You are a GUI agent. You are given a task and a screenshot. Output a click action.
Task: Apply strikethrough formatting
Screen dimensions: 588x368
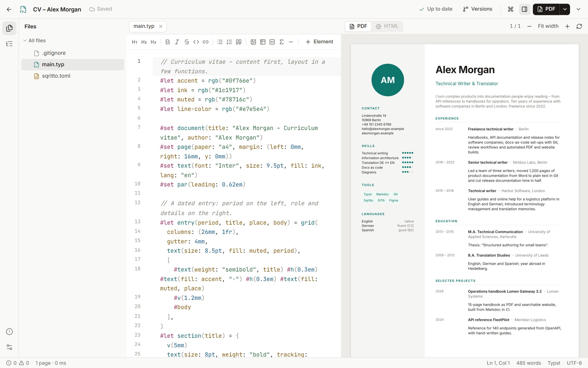pyautogui.click(x=186, y=42)
